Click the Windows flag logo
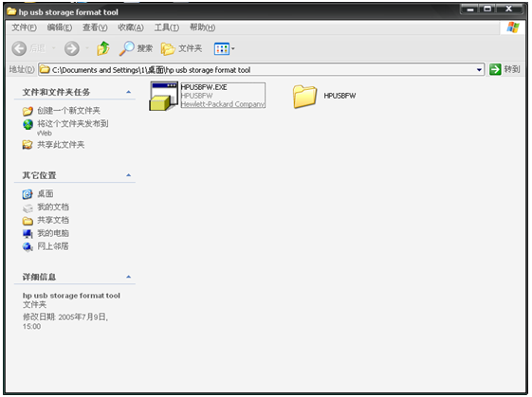Image resolution: width=532 pixels, height=397 pixels. [x=513, y=27]
